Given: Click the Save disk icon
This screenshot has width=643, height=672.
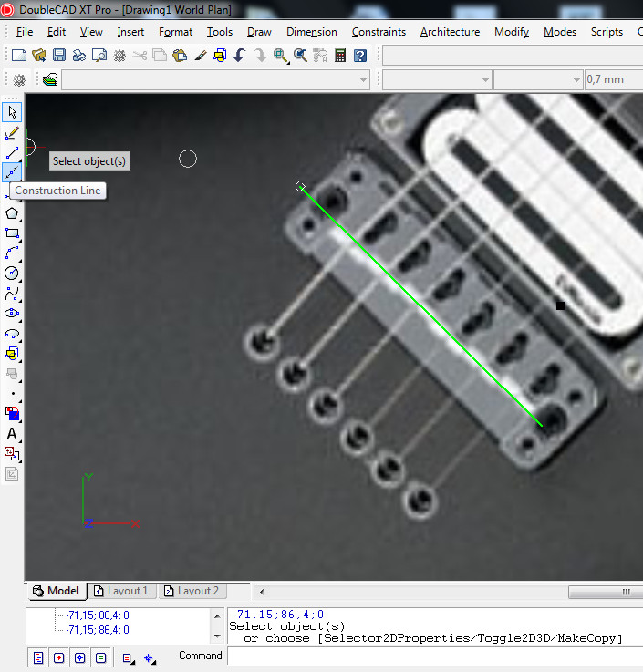Looking at the screenshot, I should click(x=59, y=56).
